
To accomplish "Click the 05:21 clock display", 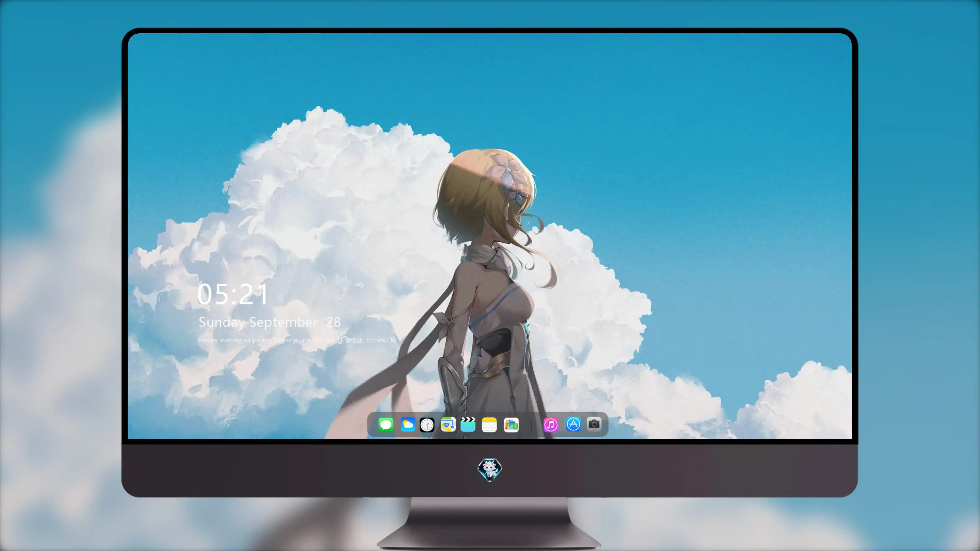I will 233,294.
